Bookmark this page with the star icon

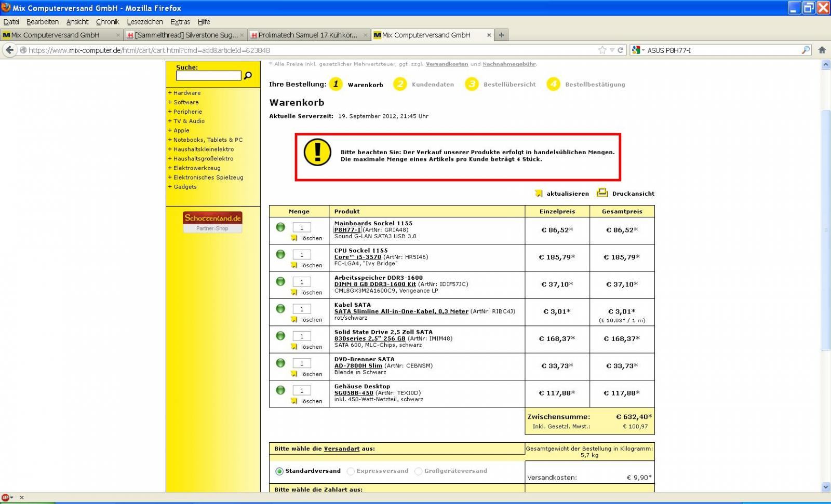(x=602, y=50)
